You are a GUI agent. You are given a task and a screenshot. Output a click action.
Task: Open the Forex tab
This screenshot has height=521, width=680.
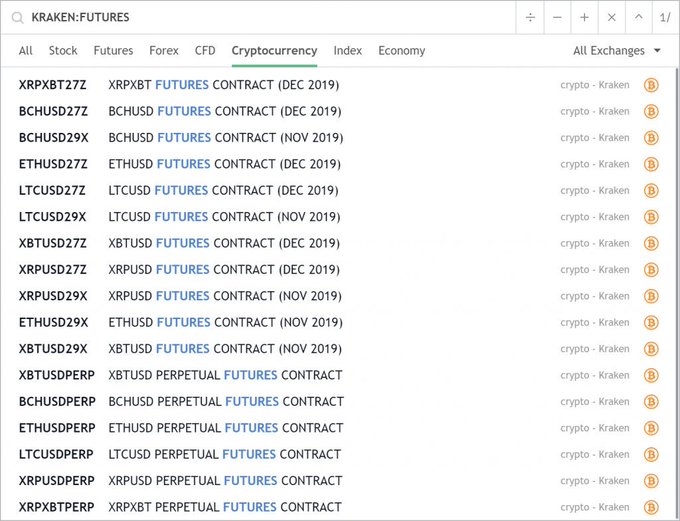(164, 51)
